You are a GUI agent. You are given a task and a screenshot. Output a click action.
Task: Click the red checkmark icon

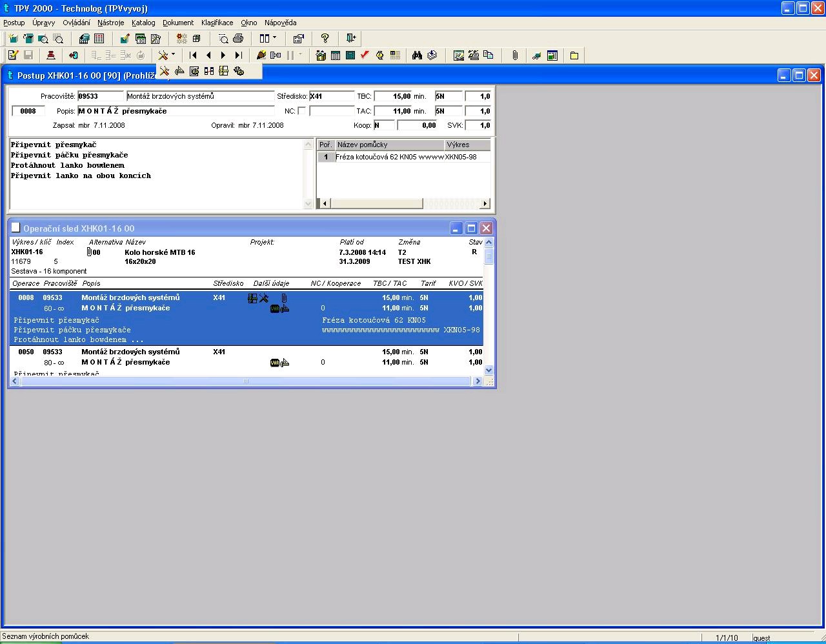pyautogui.click(x=365, y=55)
